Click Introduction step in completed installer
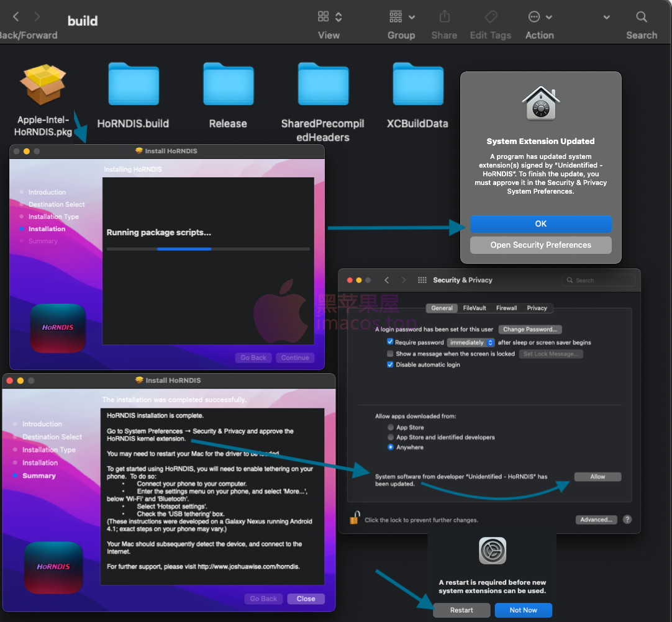The width and height of the screenshot is (672, 622). pyautogui.click(x=42, y=424)
